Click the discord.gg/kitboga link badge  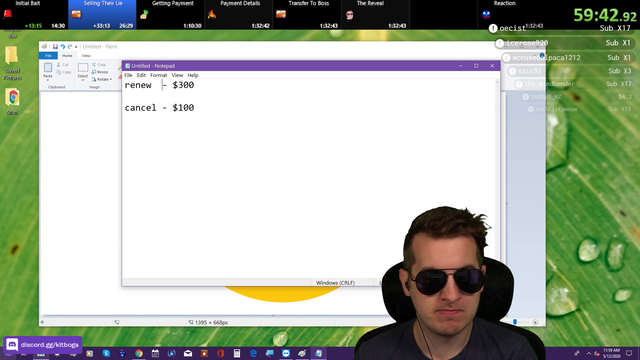point(43,345)
